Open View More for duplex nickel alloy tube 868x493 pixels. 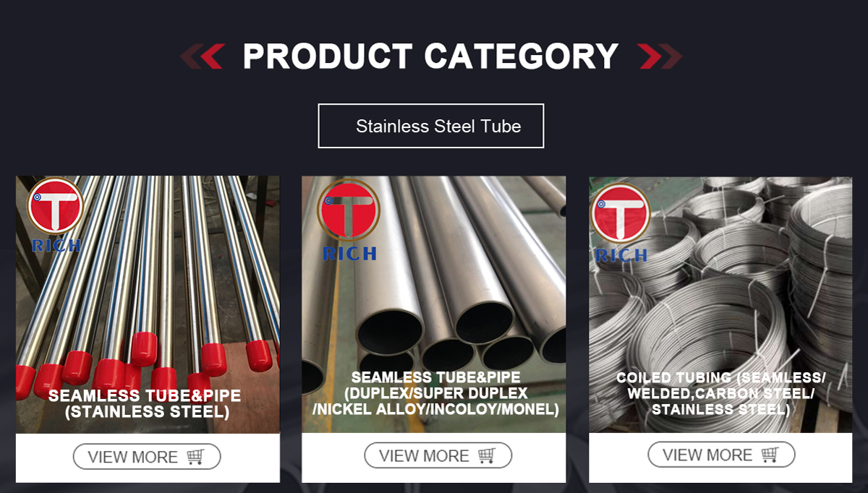click(x=438, y=455)
